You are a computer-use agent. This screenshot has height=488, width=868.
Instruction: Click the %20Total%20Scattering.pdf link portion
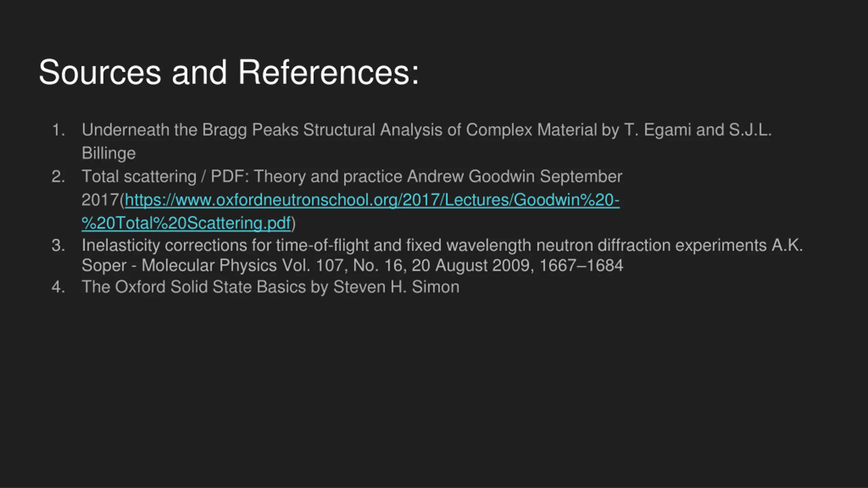coord(186,223)
